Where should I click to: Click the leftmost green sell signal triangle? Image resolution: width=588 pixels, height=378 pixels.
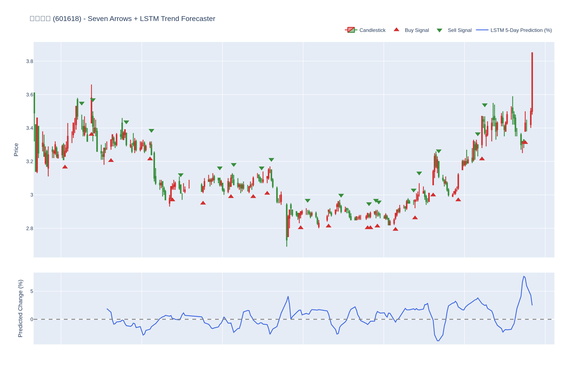82,103
